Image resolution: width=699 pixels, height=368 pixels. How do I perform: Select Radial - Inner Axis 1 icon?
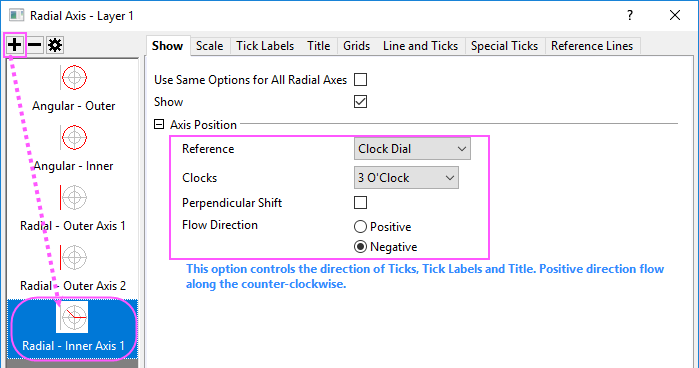[x=72, y=317]
